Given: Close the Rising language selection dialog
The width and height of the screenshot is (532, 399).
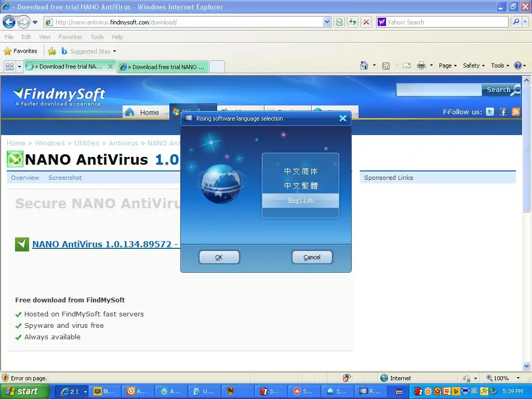Looking at the screenshot, I should (343, 118).
